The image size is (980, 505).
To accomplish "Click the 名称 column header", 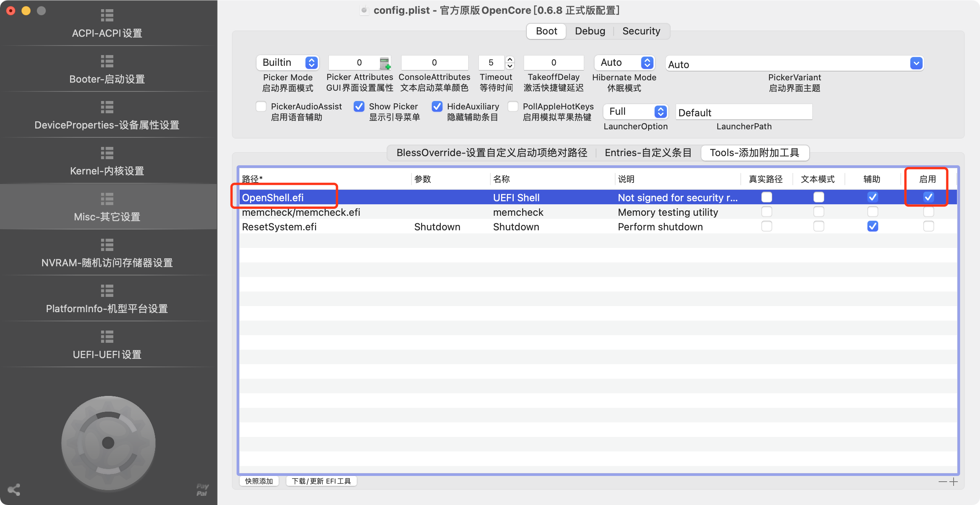I will (552, 179).
